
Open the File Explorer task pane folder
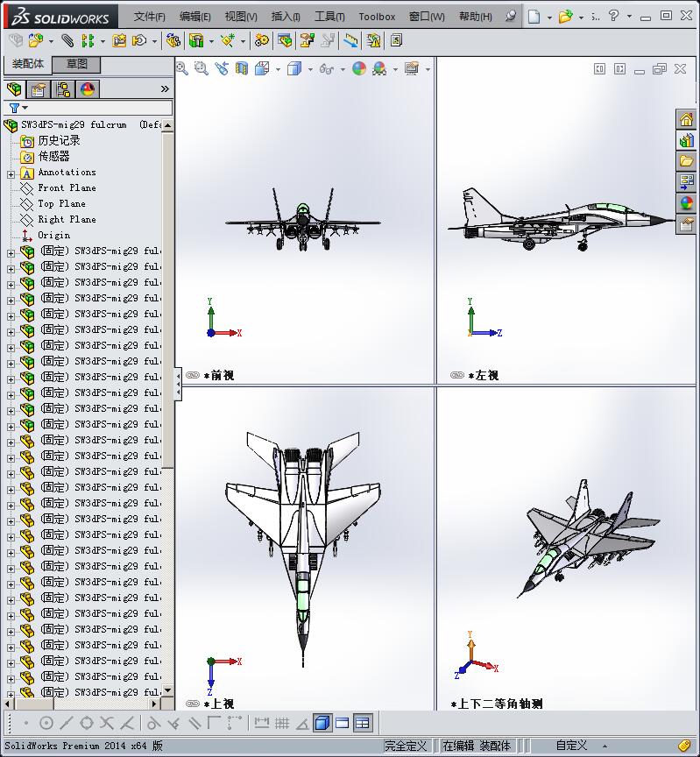click(686, 161)
